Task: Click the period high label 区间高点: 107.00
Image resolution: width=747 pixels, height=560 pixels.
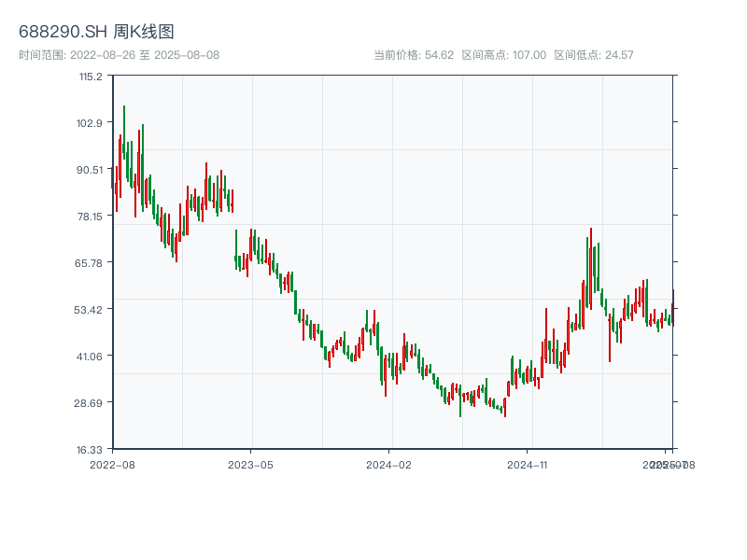Action: pyautogui.click(x=504, y=55)
